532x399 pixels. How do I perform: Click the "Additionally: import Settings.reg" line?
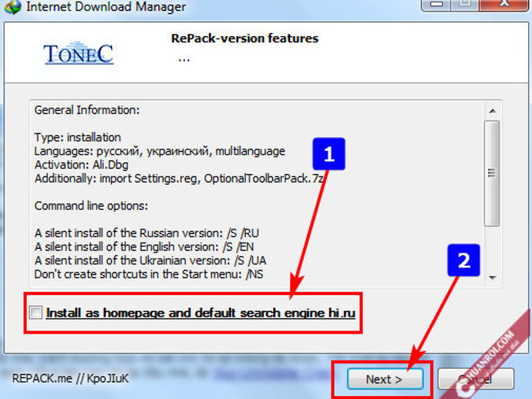179,179
